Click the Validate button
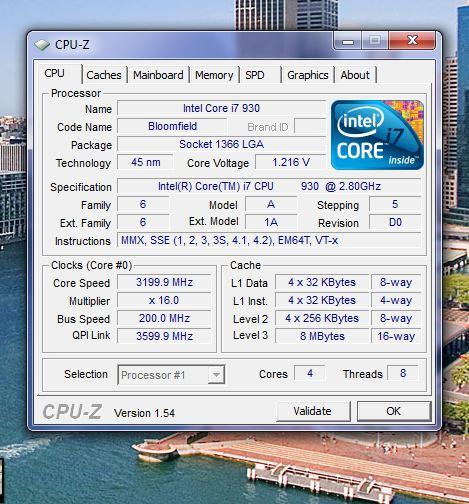469x504 pixels. (313, 411)
